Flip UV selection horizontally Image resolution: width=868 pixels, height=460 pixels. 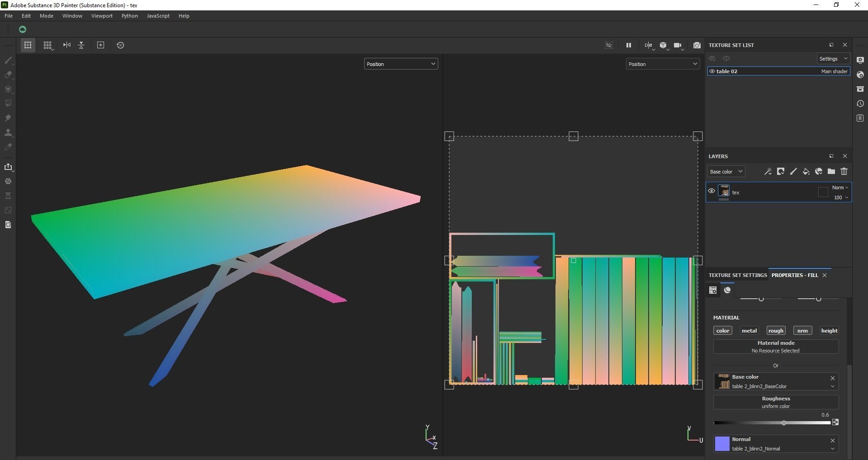(67, 45)
